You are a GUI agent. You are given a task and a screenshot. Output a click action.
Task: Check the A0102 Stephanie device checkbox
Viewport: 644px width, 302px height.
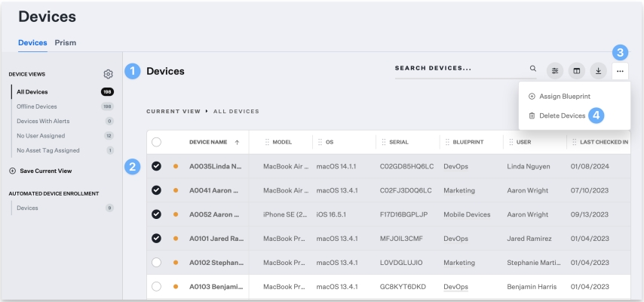pos(157,262)
